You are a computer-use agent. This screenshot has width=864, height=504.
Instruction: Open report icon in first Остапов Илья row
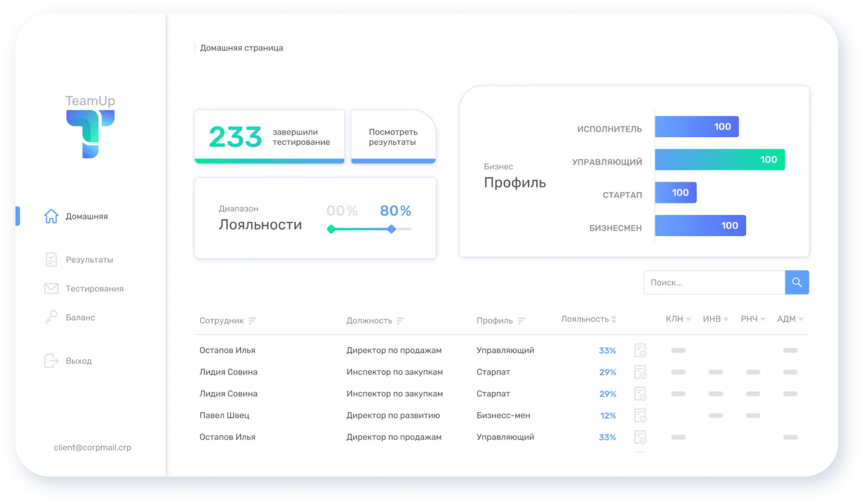tap(640, 350)
